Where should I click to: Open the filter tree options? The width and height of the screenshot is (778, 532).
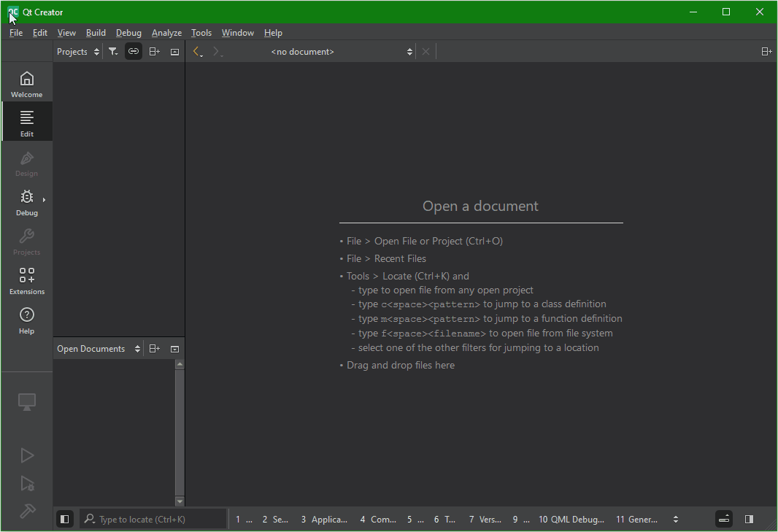113,52
